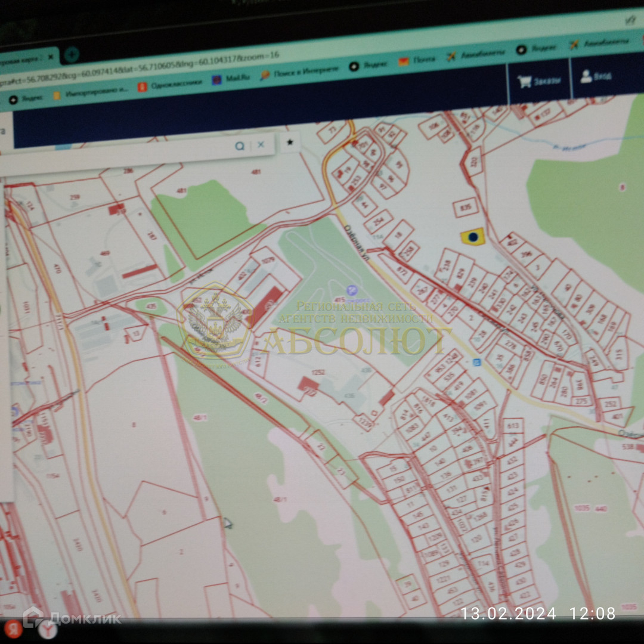Open a new browser tab with plus button
Viewport: 644px width, 644px height.
click(72, 54)
